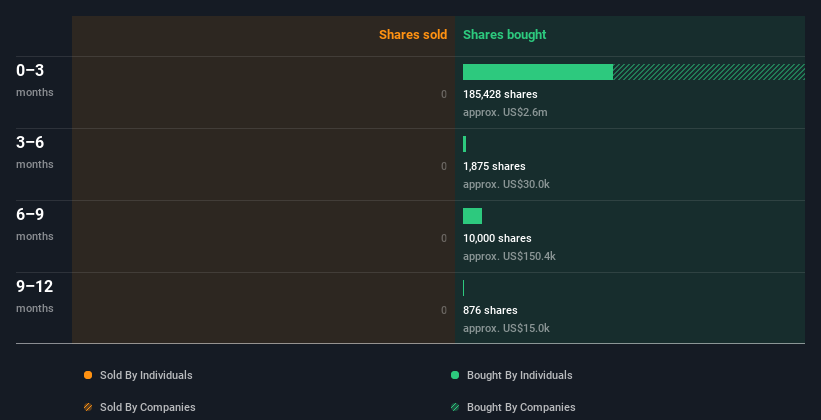Click the zero sold value in 0–3 months row
The image size is (821, 420).
(x=444, y=94)
